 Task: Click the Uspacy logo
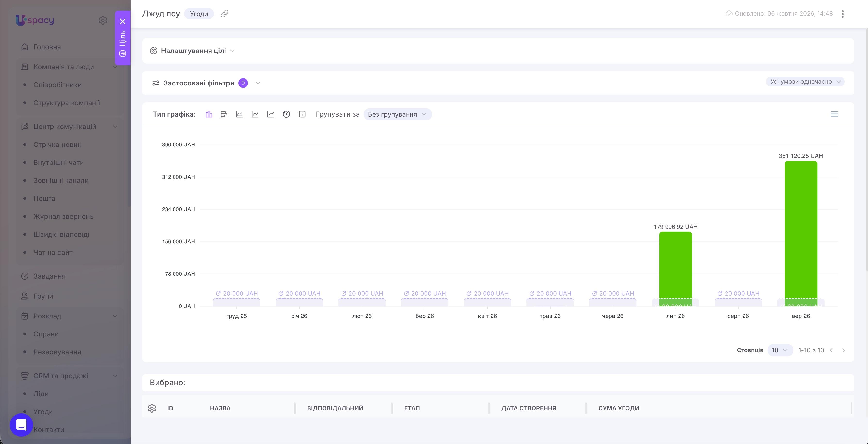(35, 20)
